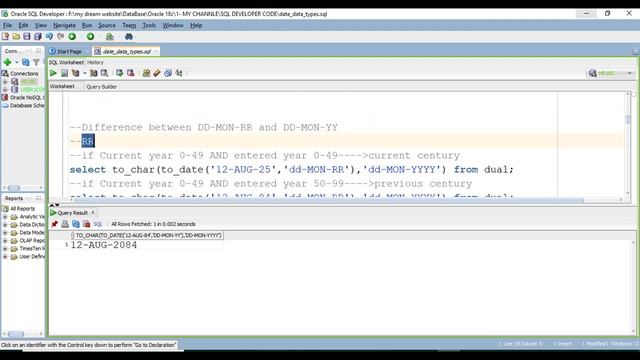Image resolution: width=640 pixels, height=360 pixels.
Task: Expand the OLAP Reports folder
Action: pos(5,240)
